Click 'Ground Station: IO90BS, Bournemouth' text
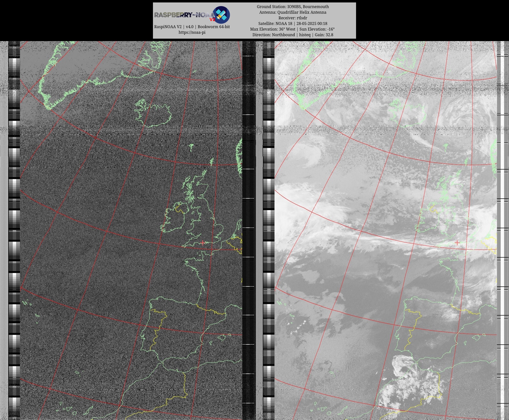509x420 pixels. point(293,7)
